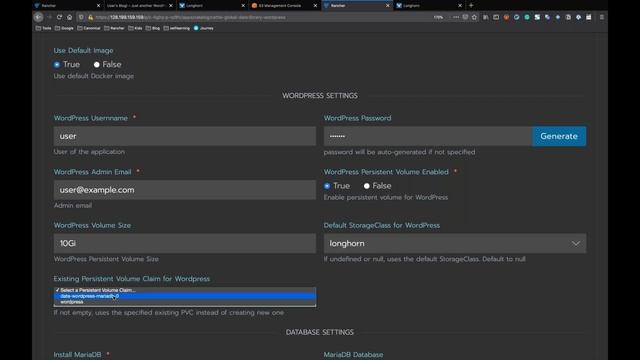Open the Tools bookmarks folder

pos(44,28)
